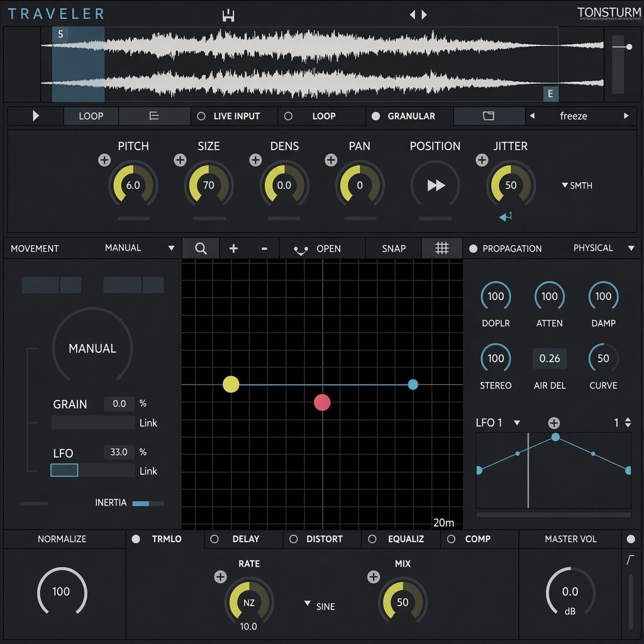Viewport: 644px width, 644px height.
Task: Click the OPEN path shape icon
Action: point(301,250)
